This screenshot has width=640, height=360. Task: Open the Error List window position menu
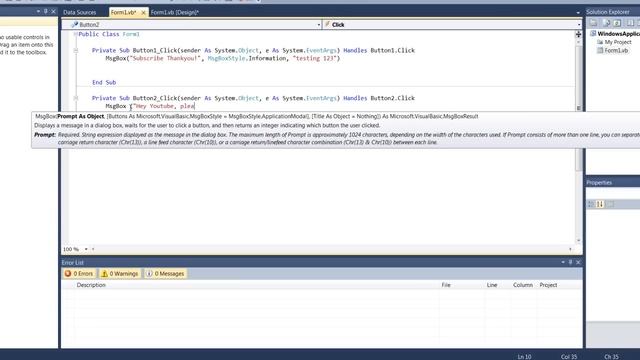(563, 262)
